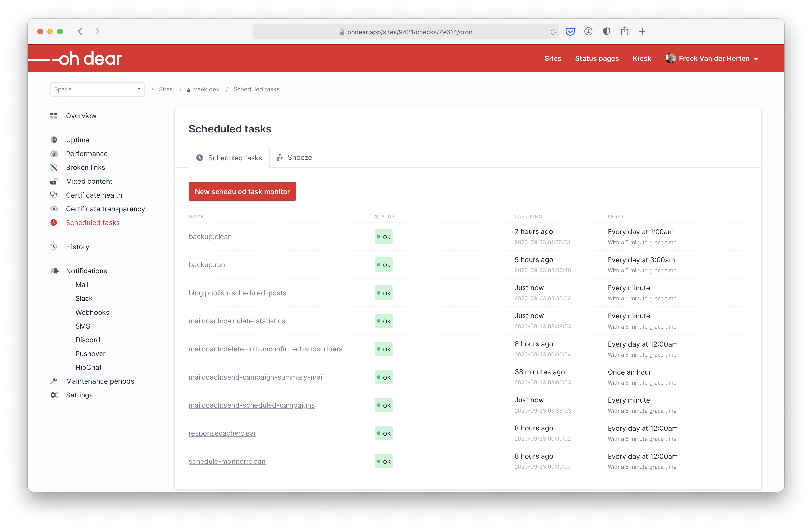Open the Spatie team dropdown
812x528 pixels.
(98, 89)
